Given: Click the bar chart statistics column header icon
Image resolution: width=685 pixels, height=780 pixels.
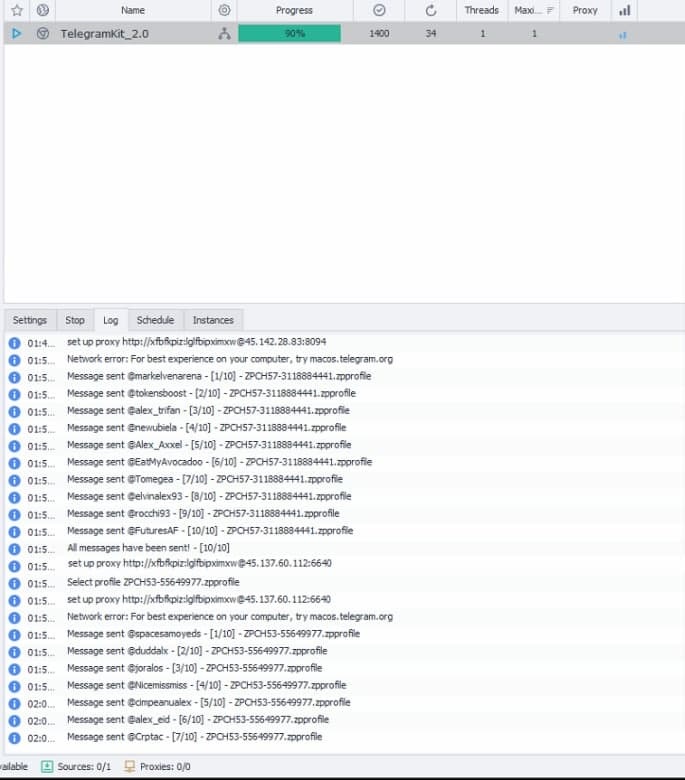Looking at the screenshot, I should pos(625,10).
